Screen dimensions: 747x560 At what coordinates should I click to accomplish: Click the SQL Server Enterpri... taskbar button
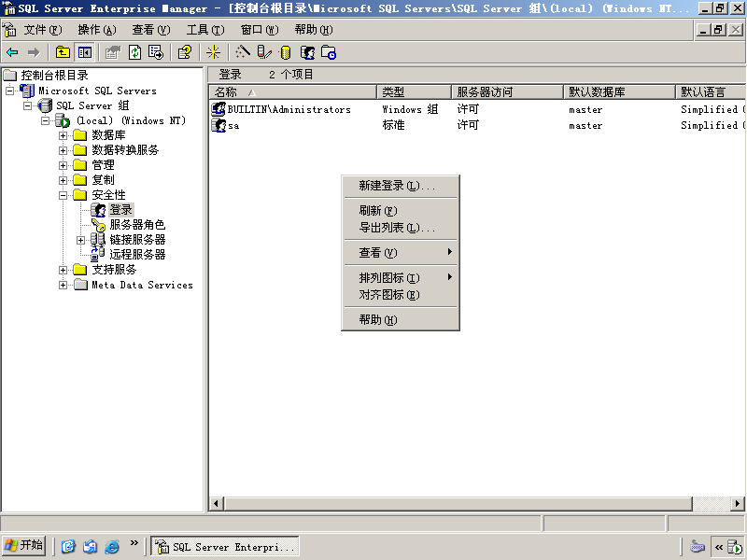(x=225, y=546)
